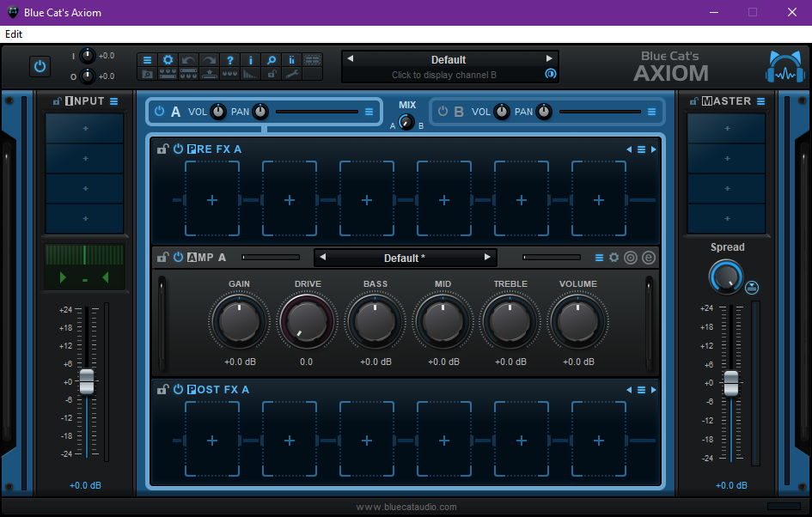Click the three small knobs toolbar icon
The image size is (812, 517).
pos(230,74)
